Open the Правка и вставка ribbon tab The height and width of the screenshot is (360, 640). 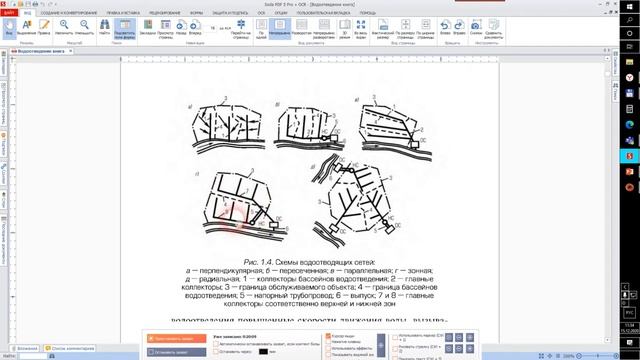coord(123,13)
